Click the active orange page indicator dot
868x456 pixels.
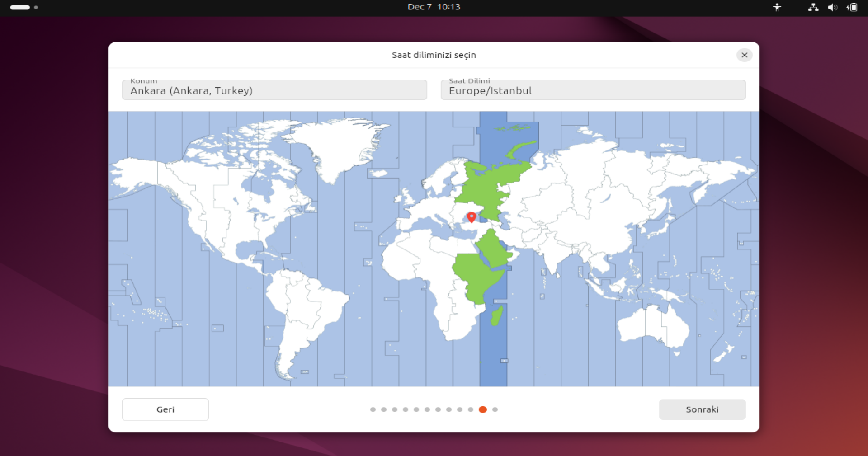pyautogui.click(x=483, y=409)
